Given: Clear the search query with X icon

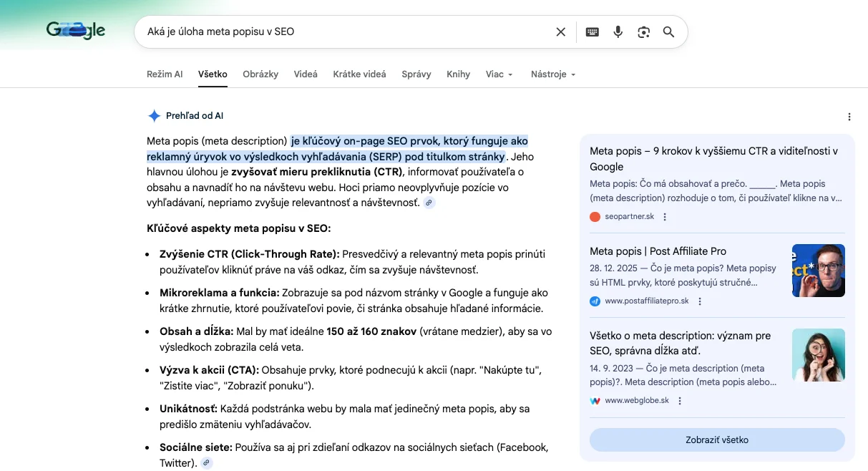Looking at the screenshot, I should [x=560, y=32].
